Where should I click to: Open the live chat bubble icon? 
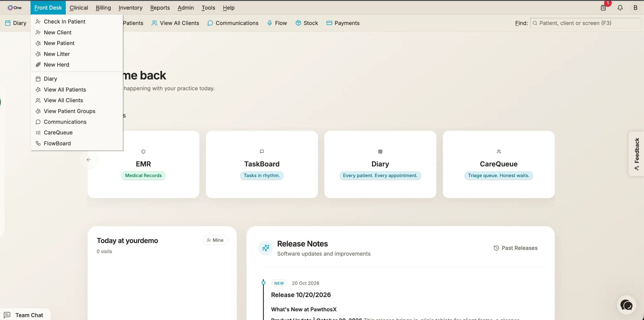point(626,305)
